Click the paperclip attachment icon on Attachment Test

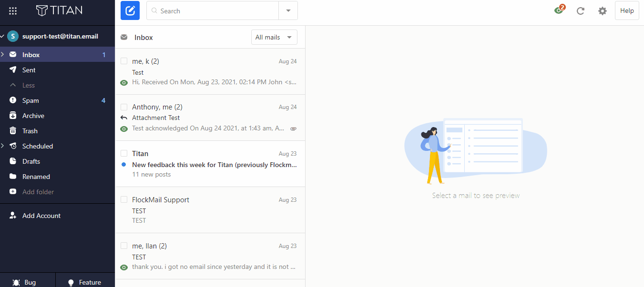294,129
